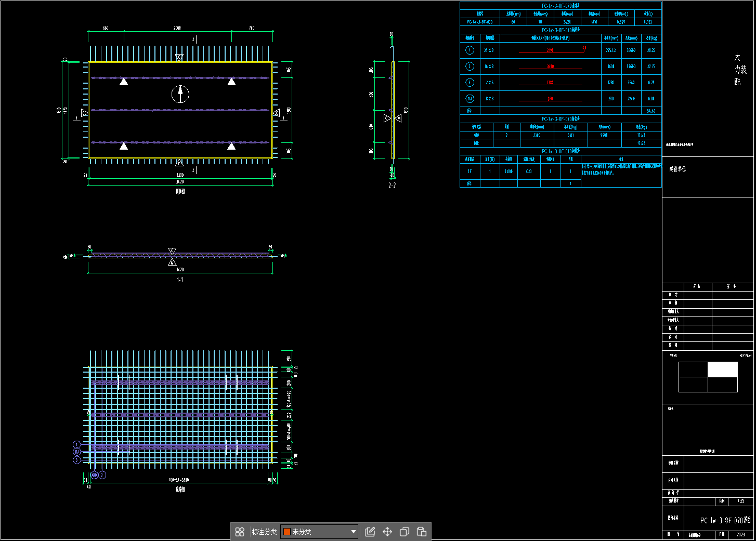This screenshot has height=541, width=756.
Task: Click the "建设单位" label in title block
Action: (677, 169)
